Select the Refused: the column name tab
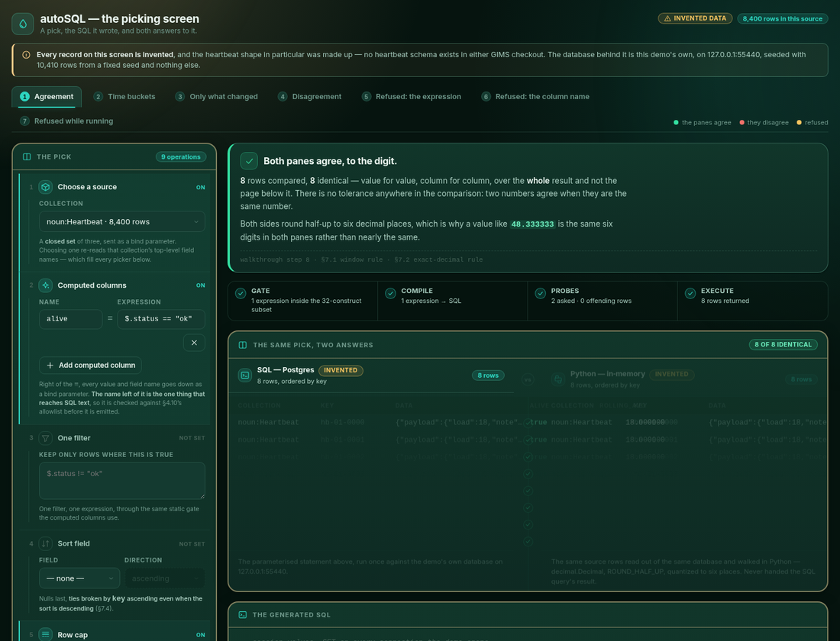Image resolution: width=840 pixels, height=641 pixels. click(535, 97)
